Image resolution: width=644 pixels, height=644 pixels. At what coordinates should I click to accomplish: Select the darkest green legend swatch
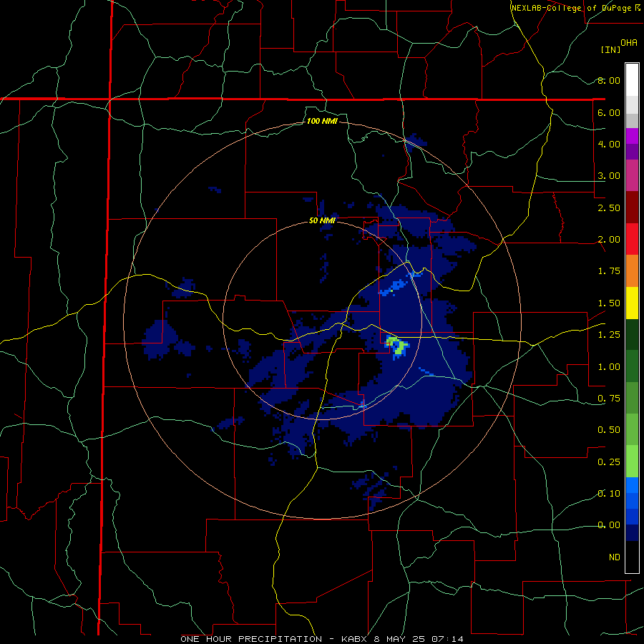tap(632, 334)
